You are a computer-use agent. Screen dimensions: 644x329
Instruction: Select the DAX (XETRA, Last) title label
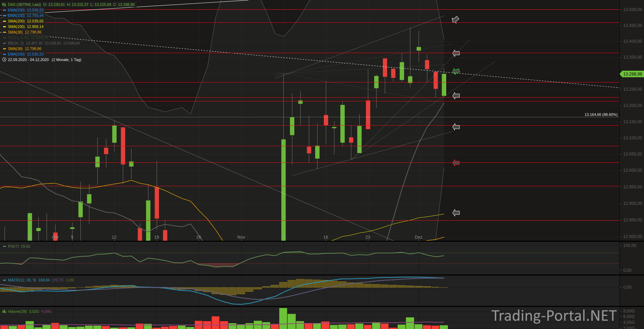click(x=25, y=4)
